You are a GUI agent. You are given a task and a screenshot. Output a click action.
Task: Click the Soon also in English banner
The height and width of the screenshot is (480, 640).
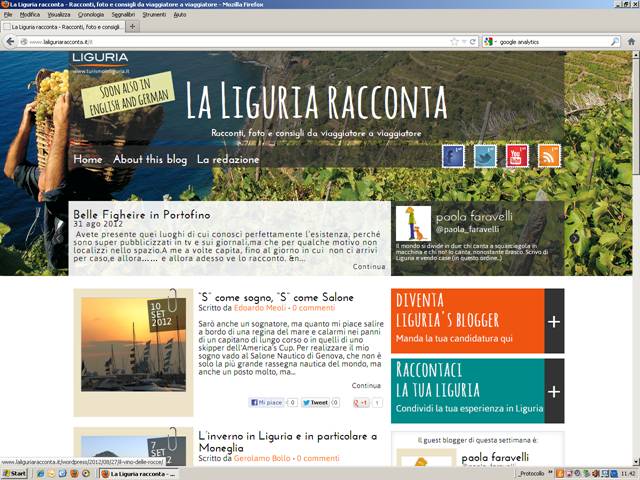tap(128, 96)
